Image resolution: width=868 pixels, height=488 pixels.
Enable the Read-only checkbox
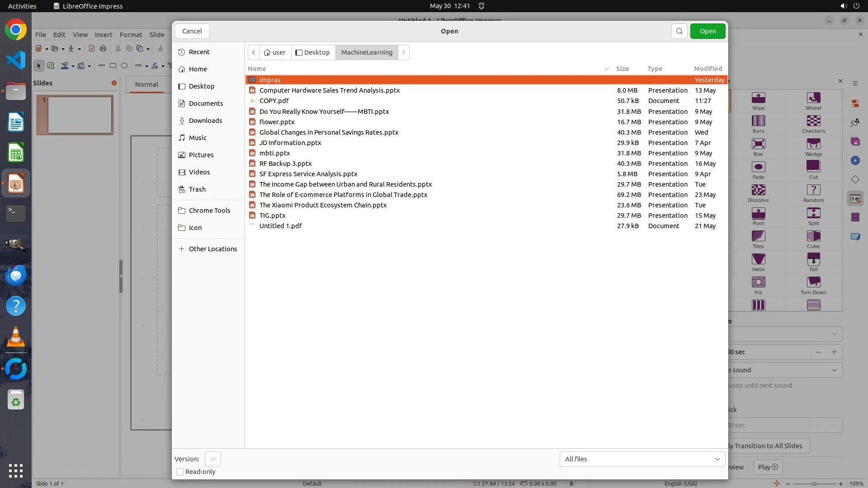180,472
